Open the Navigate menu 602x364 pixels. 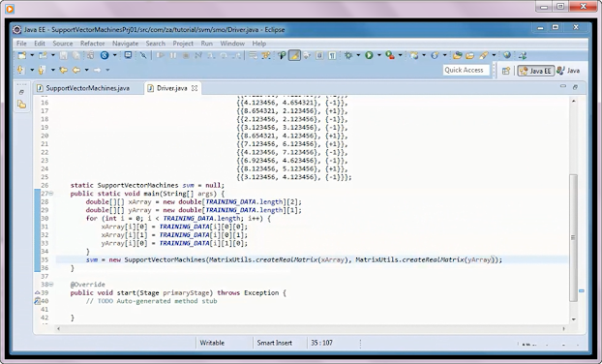[x=125, y=44]
